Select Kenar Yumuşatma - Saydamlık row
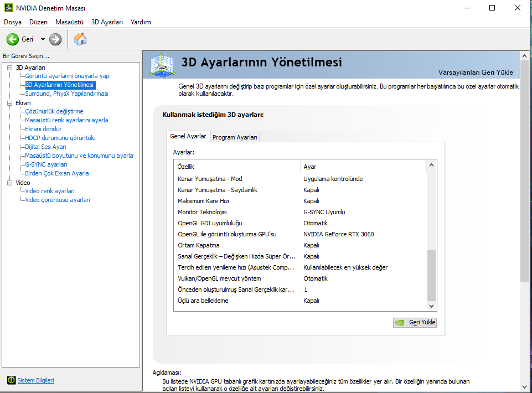 click(x=300, y=190)
